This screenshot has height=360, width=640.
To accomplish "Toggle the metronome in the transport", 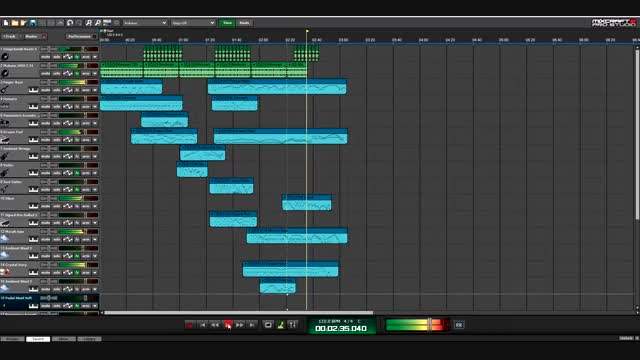I will [280, 325].
